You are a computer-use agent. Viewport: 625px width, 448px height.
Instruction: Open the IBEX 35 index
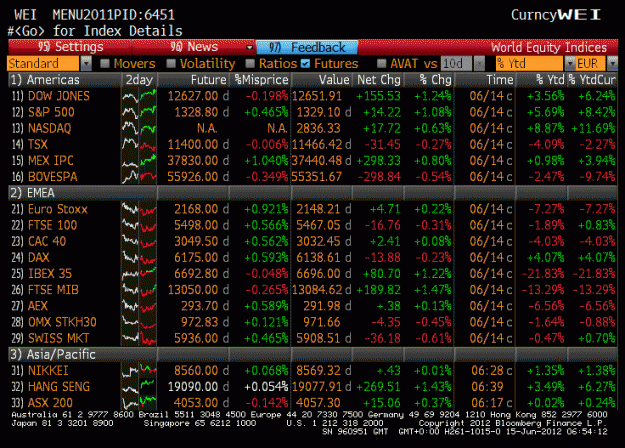point(50,273)
